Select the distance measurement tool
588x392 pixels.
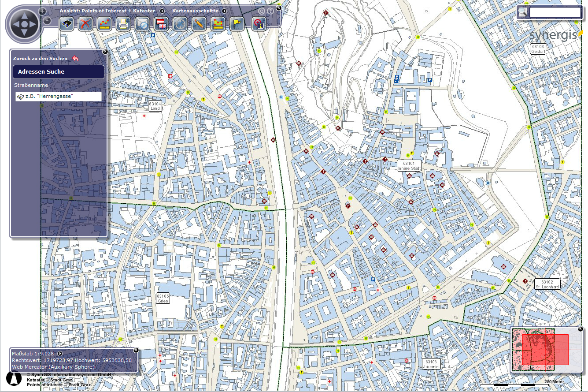pyautogui.click(x=104, y=24)
